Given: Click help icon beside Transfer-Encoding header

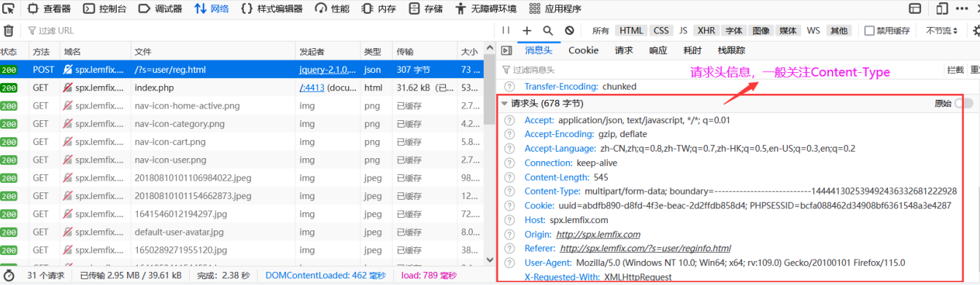Looking at the screenshot, I should point(509,86).
